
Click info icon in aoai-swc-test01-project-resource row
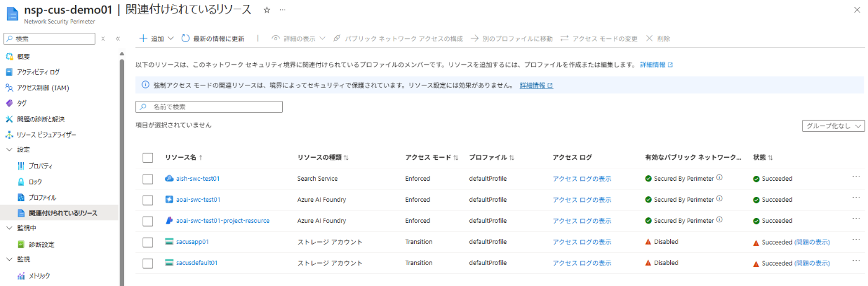pos(720,220)
